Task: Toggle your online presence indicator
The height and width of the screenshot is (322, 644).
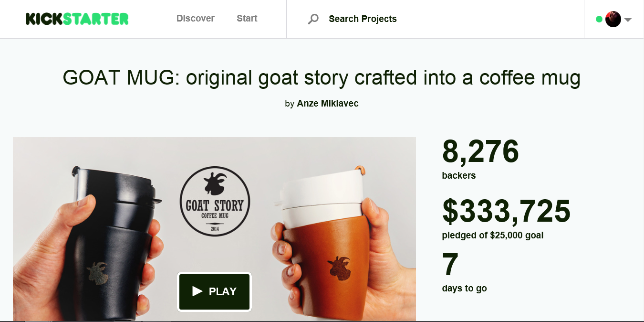Action: pyautogui.click(x=599, y=19)
